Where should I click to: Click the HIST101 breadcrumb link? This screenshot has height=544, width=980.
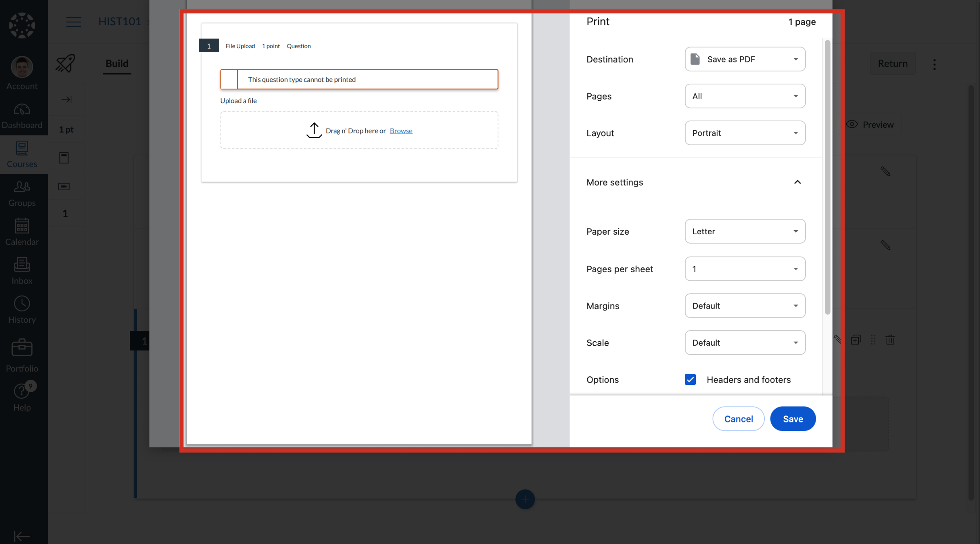[120, 21]
